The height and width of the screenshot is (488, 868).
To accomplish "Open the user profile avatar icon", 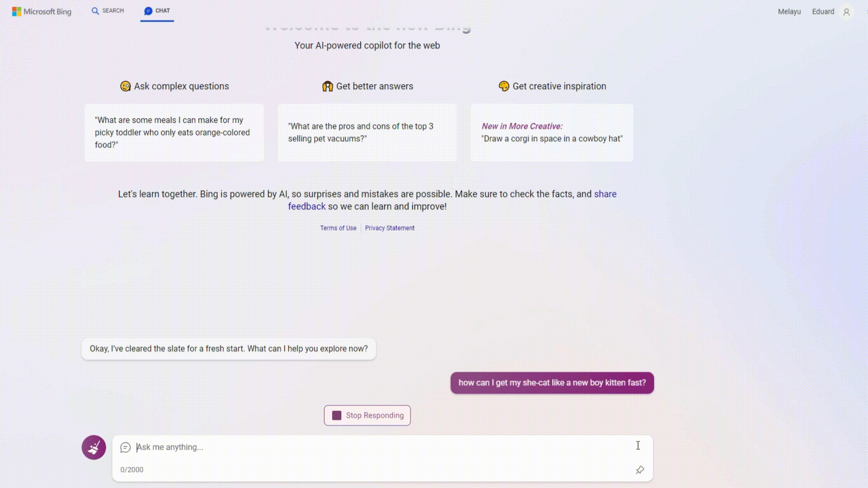I will point(846,12).
